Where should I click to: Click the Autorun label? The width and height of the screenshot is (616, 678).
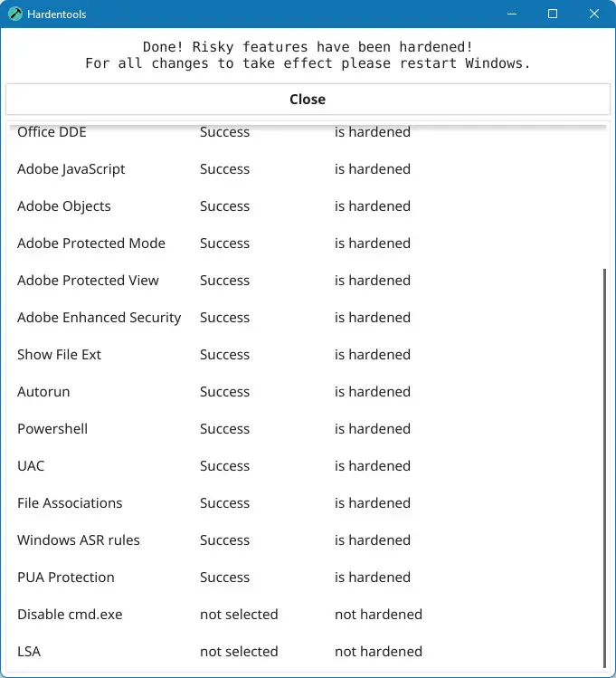coord(43,392)
